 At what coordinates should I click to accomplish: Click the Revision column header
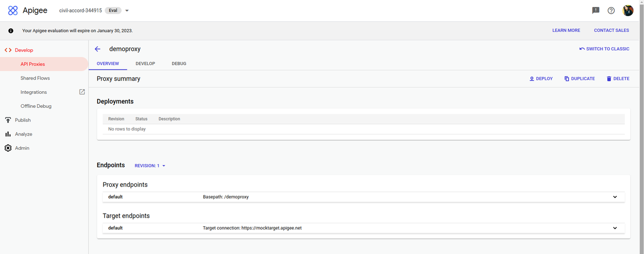pyautogui.click(x=116, y=119)
